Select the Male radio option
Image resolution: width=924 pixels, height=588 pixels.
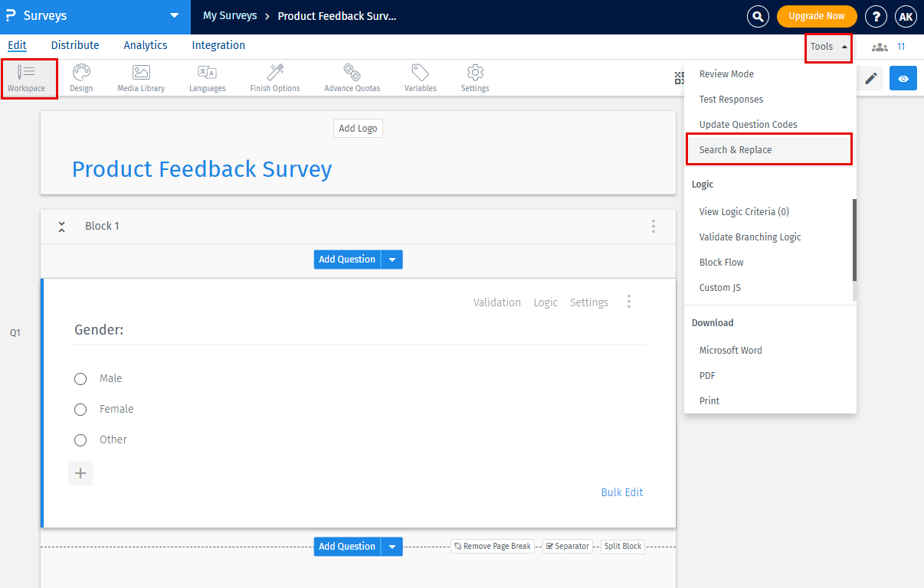80,378
